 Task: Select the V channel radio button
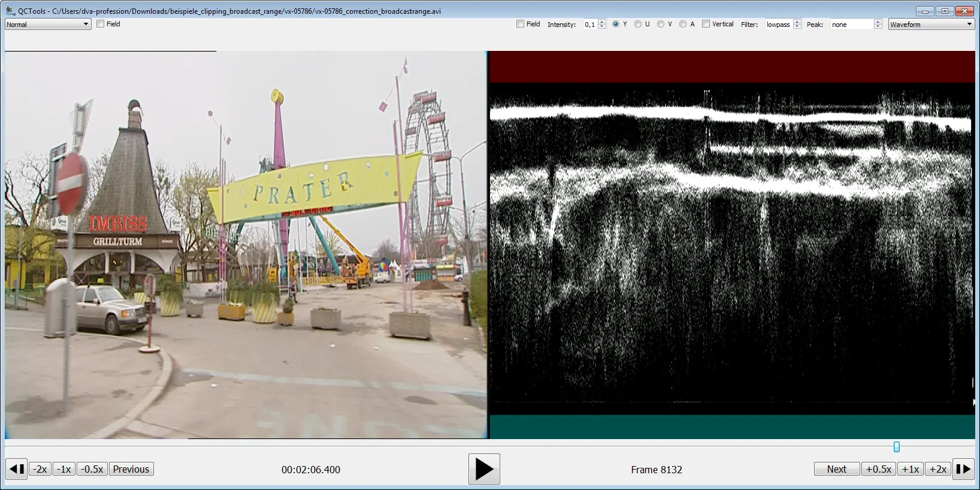[x=661, y=24]
